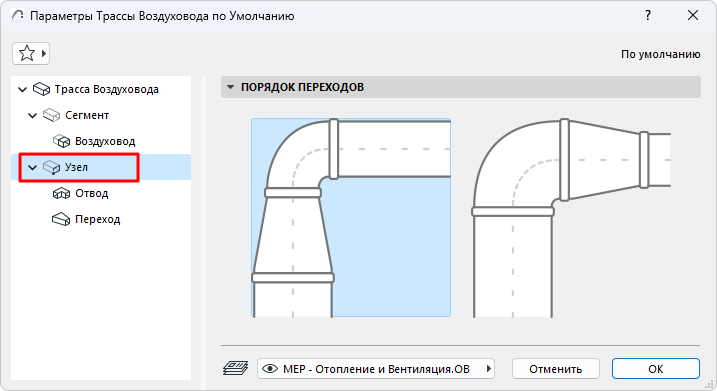Click the Узел node icon
Viewport: 717px width, 391px height.
pyautogui.click(x=51, y=167)
